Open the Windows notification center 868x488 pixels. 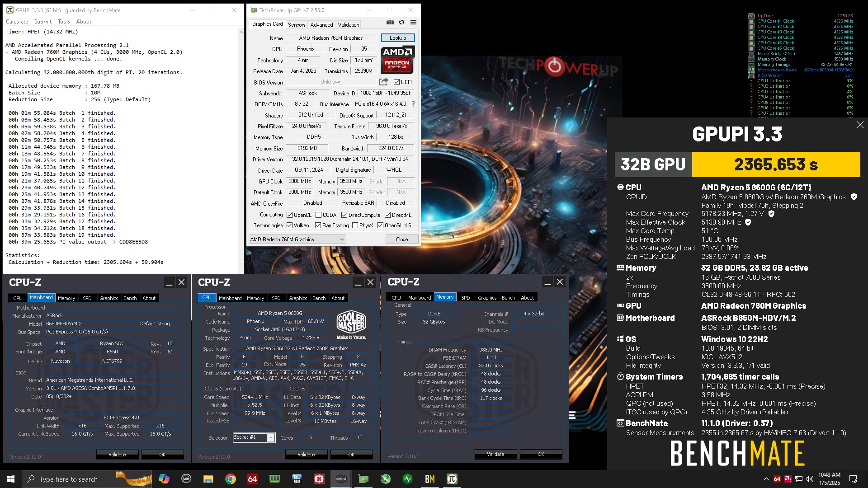853,479
